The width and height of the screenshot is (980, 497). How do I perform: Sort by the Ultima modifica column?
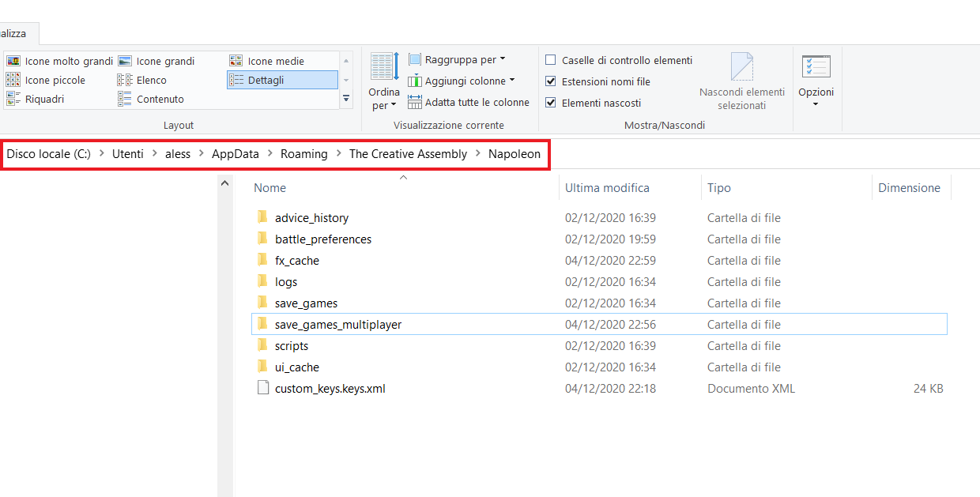[x=607, y=188]
